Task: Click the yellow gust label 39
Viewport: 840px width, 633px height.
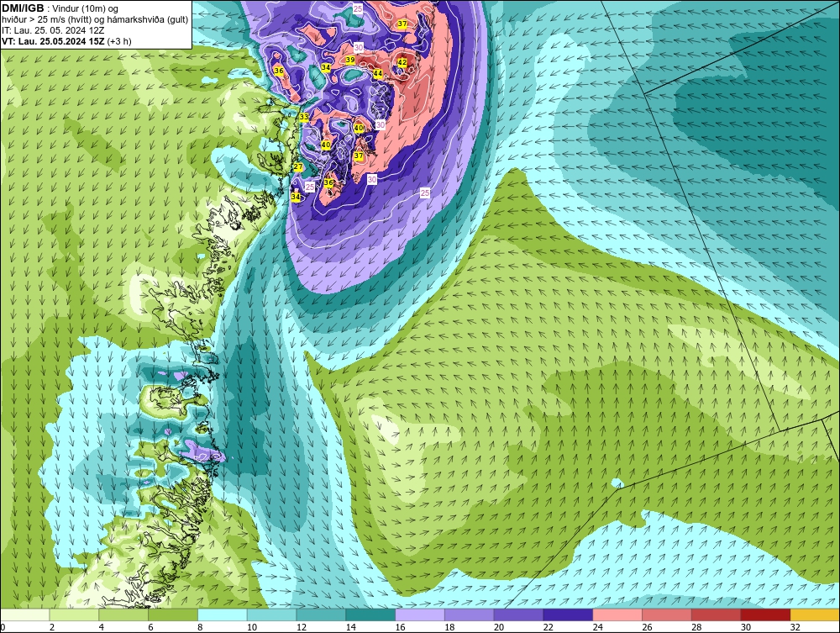Action: [349, 60]
